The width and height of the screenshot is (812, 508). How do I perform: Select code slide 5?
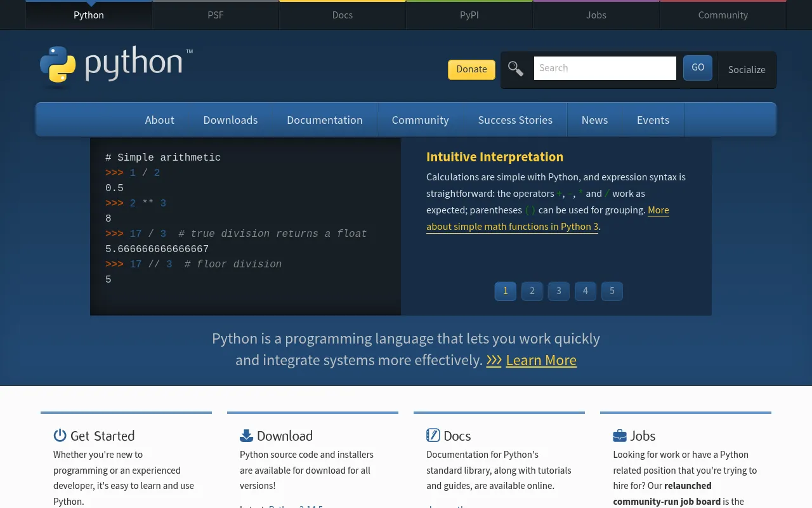[612, 291]
